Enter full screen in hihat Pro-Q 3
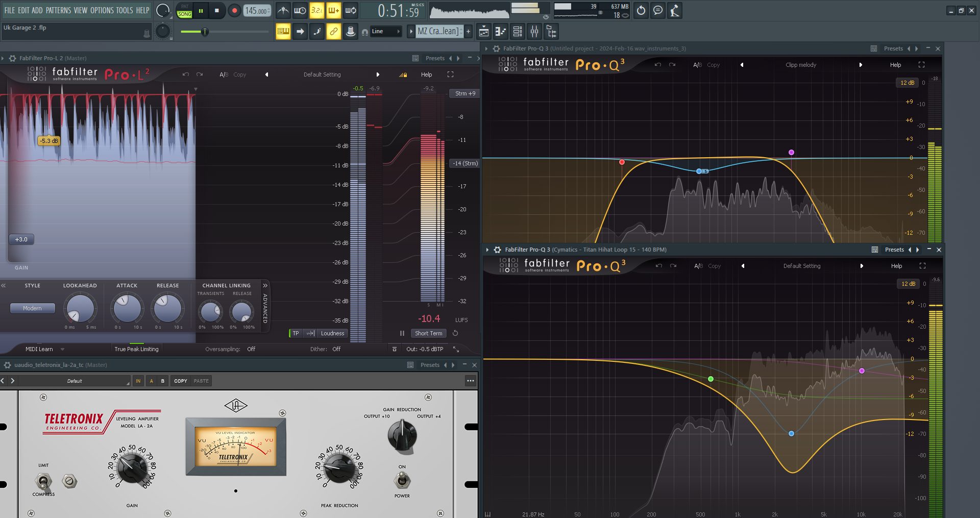This screenshot has width=980, height=518. (922, 266)
